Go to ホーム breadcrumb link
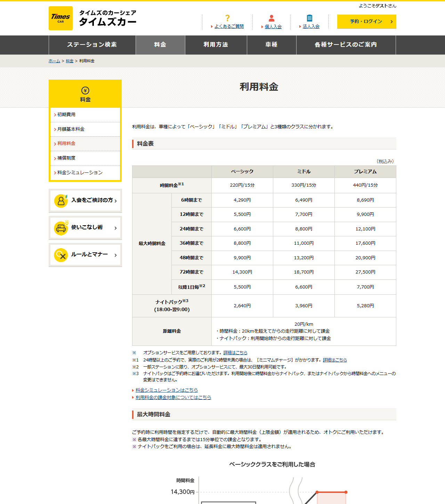Viewport: 445px width, 504px height. tap(54, 61)
